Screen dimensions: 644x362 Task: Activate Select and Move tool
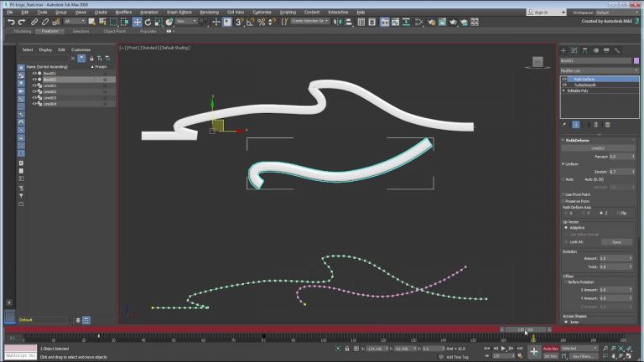click(138, 22)
